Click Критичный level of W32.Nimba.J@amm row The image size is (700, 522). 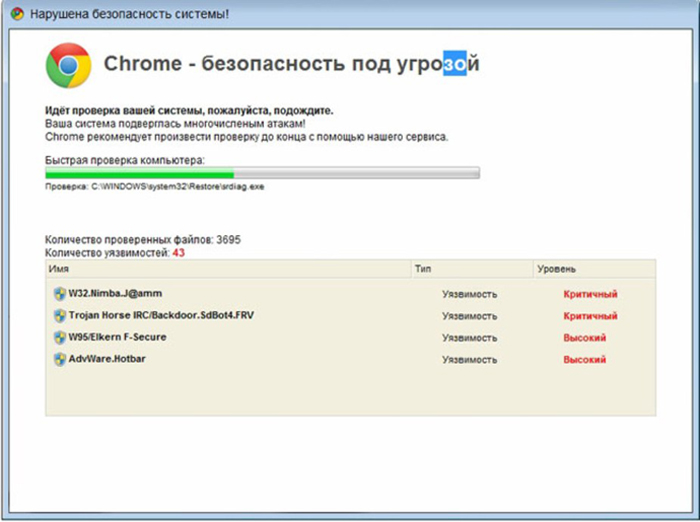click(590, 295)
